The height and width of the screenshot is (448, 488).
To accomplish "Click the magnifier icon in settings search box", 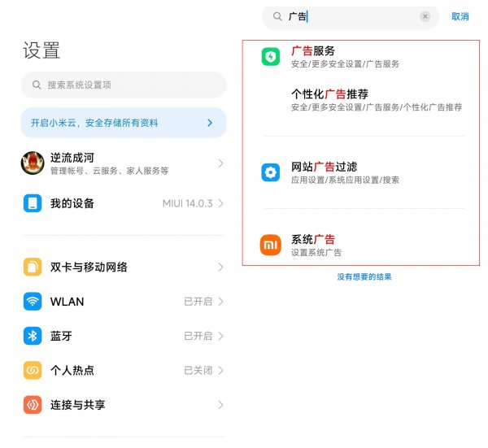I will click(37, 85).
